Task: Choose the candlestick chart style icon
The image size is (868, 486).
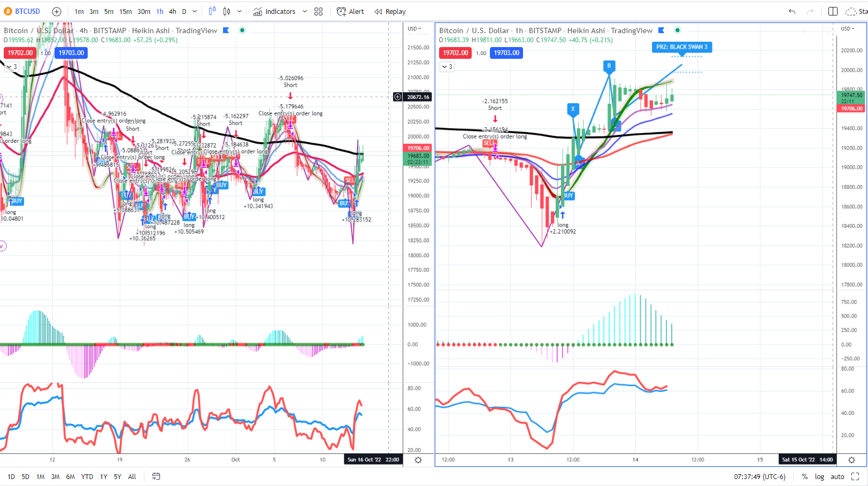Action: coord(227,11)
